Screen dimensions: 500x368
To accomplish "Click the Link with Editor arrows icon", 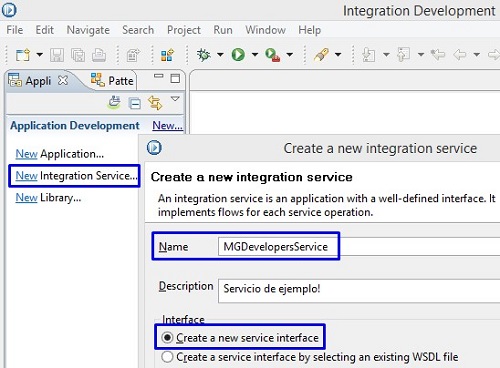I will tap(155, 102).
